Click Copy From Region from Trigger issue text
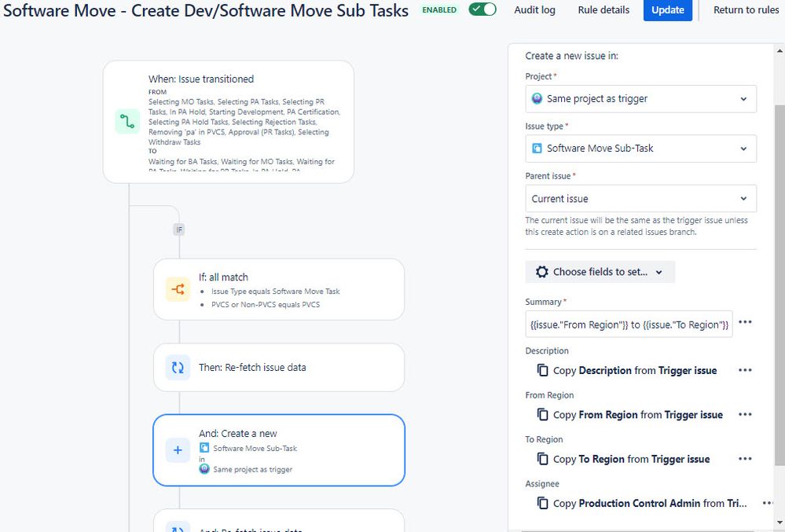The height and width of the screenshot is (532, 785). [x=638, y=414]
